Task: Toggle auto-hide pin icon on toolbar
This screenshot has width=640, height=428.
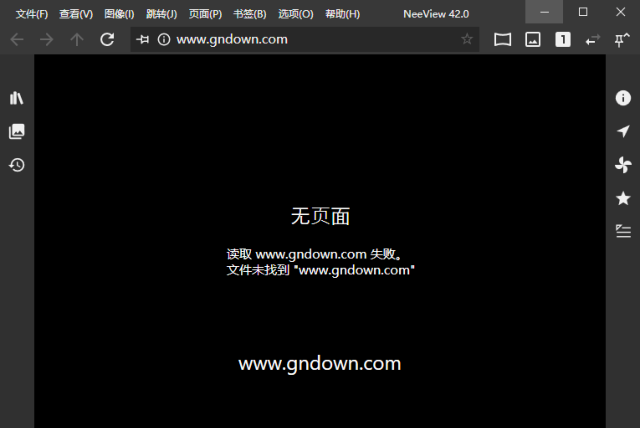Action: tap(622, 40)
